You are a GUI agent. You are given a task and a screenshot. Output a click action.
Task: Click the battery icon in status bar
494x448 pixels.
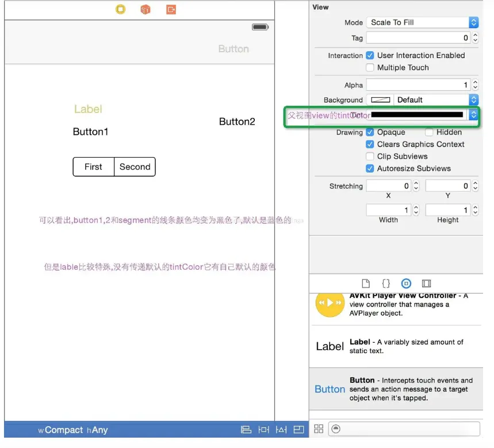click(x=260, y=27)
